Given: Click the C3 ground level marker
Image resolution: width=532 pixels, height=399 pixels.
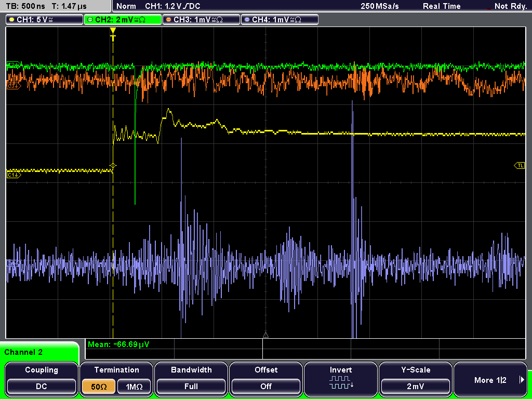Looking at the screenshot, I should [14, 86].
